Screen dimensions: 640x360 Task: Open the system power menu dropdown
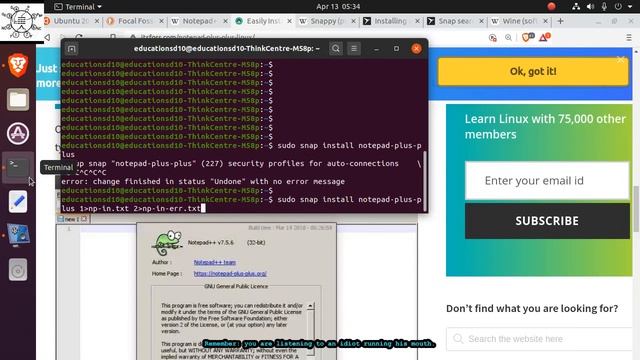tap(623, 7)
